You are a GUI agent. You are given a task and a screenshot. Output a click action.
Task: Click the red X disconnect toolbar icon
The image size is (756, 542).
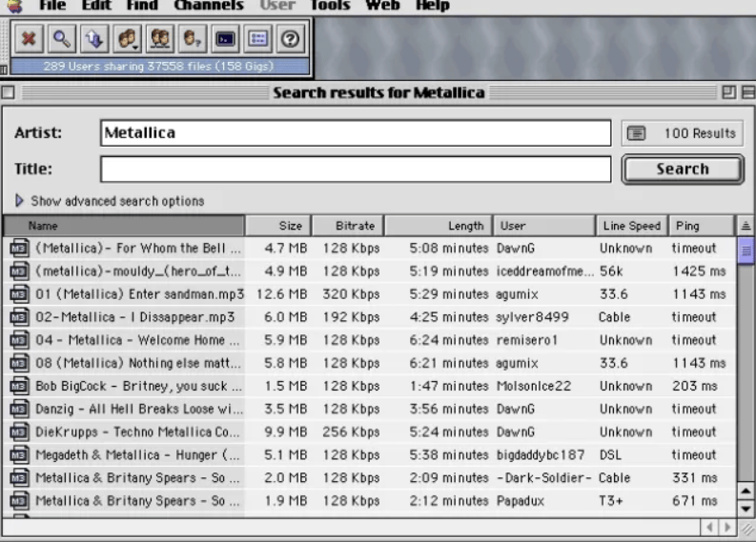pyautogui.click(x=29, y=38)
